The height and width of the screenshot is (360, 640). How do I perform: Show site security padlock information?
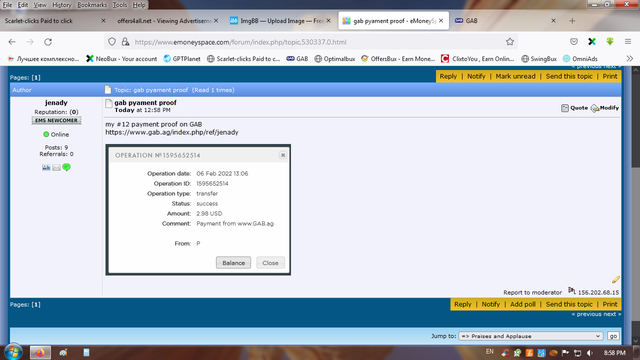tap(125, 42)
